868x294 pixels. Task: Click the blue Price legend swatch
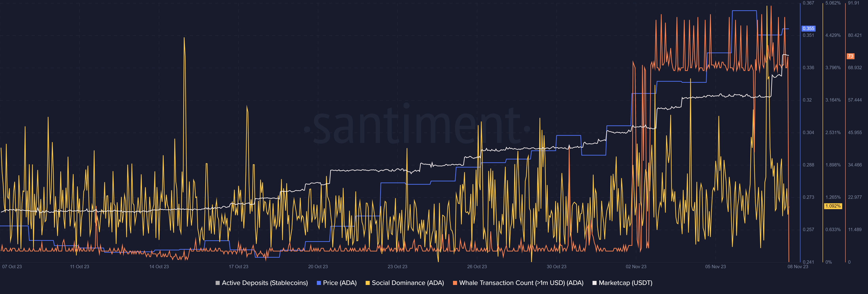pyautogui.click(x=319, y=283)
